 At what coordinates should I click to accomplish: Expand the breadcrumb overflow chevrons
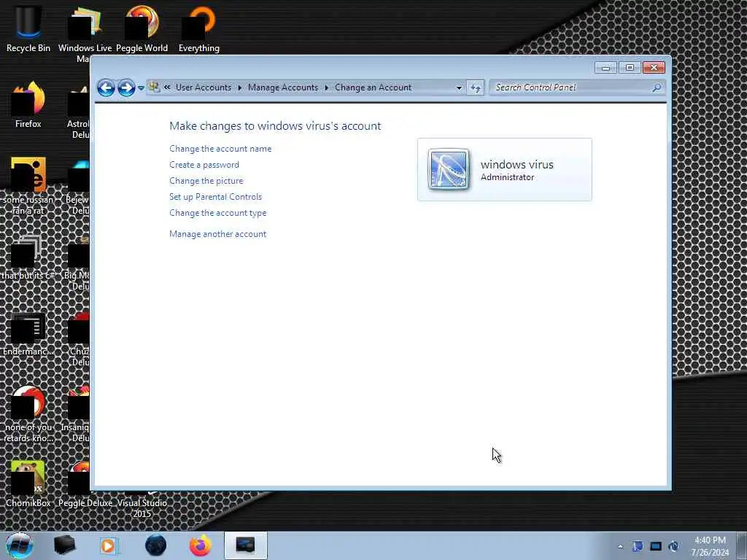tap(167, 87)
